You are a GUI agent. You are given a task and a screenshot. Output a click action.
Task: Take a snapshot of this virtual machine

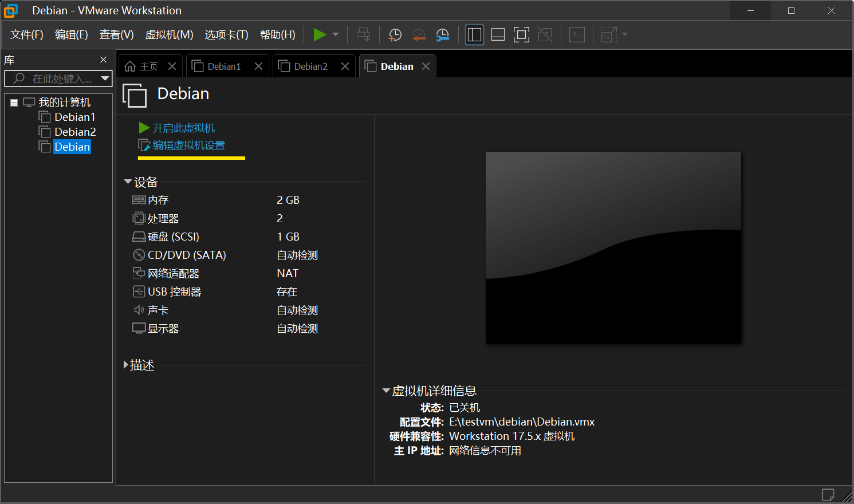[x=395, y=35]
